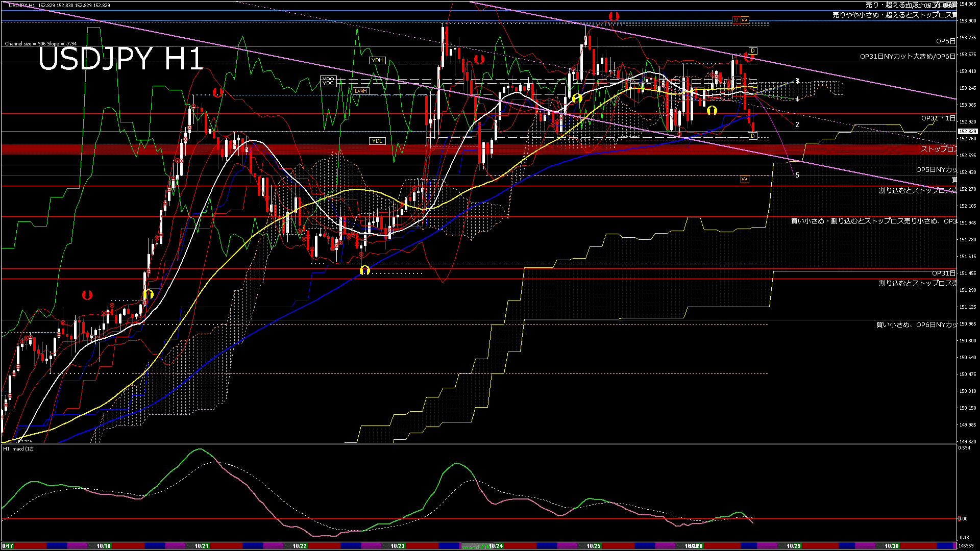The width and height of the screenshot is (980, 551).
Task: Click the 10/29 date label on the time axis
Action: [x=793, y=546]
